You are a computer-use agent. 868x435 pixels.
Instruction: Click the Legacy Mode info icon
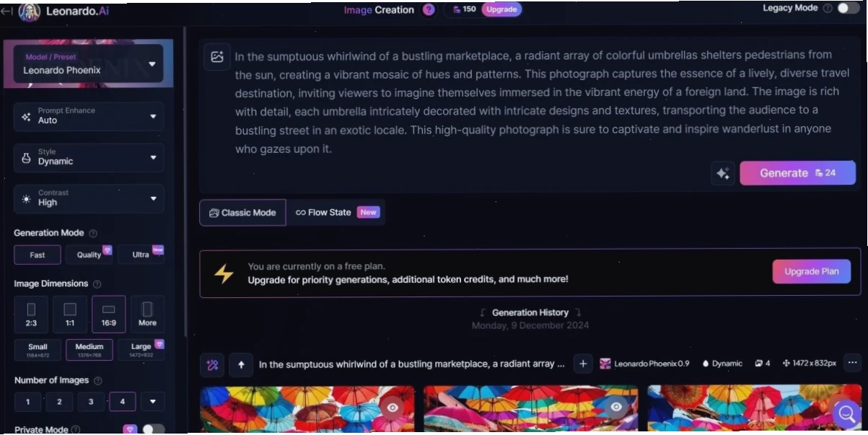(828, 8)
